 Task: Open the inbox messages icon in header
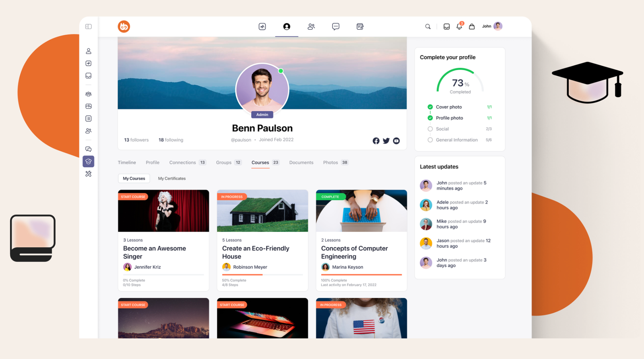tap(447, 27)
